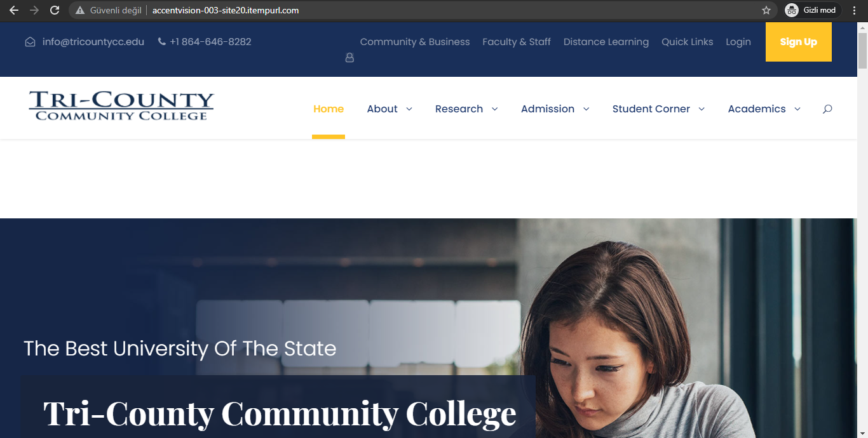
Task: Expand the Academics dropdown chevron
Action: tap(797, 109)
